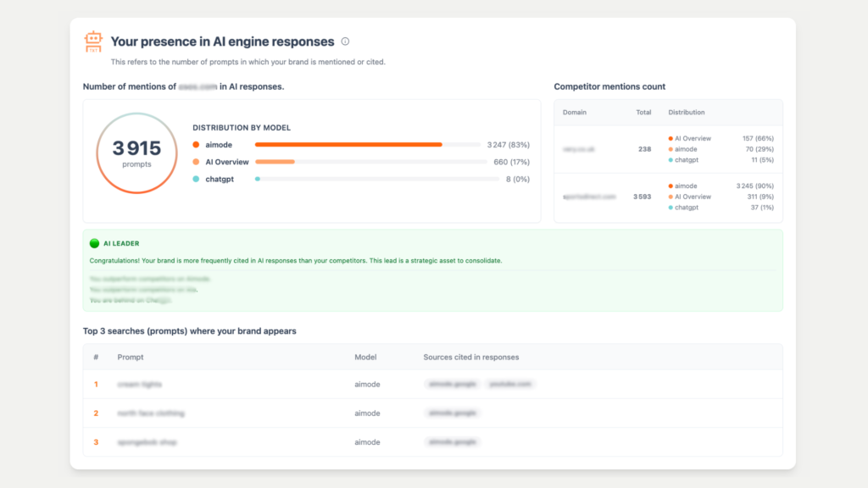Click the AI Overview 17% distribution bar

coord(275,162)
